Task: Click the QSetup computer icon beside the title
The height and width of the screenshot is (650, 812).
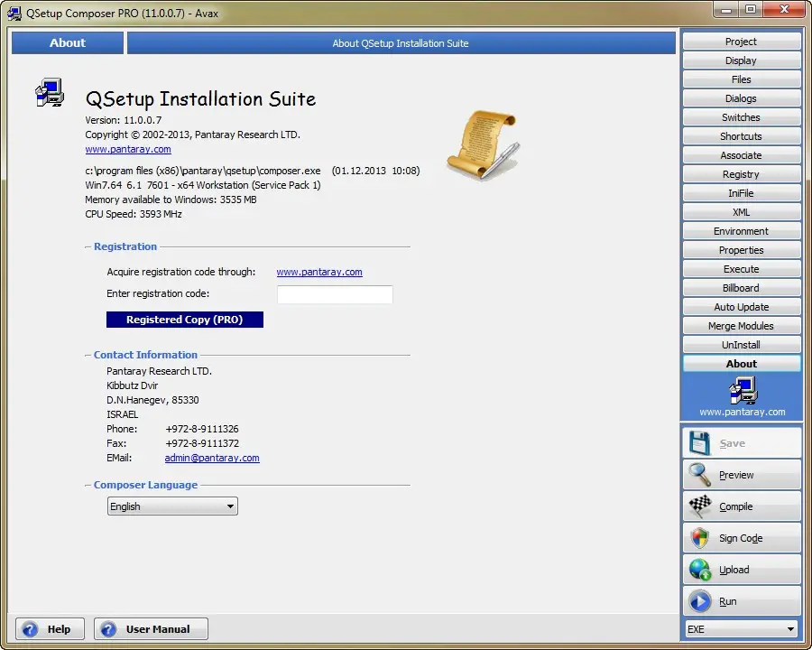Action: [x=50, y=93]
